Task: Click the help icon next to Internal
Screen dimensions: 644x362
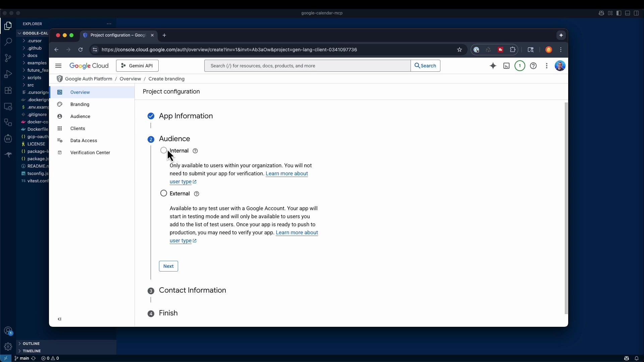Action: [195, 151]
